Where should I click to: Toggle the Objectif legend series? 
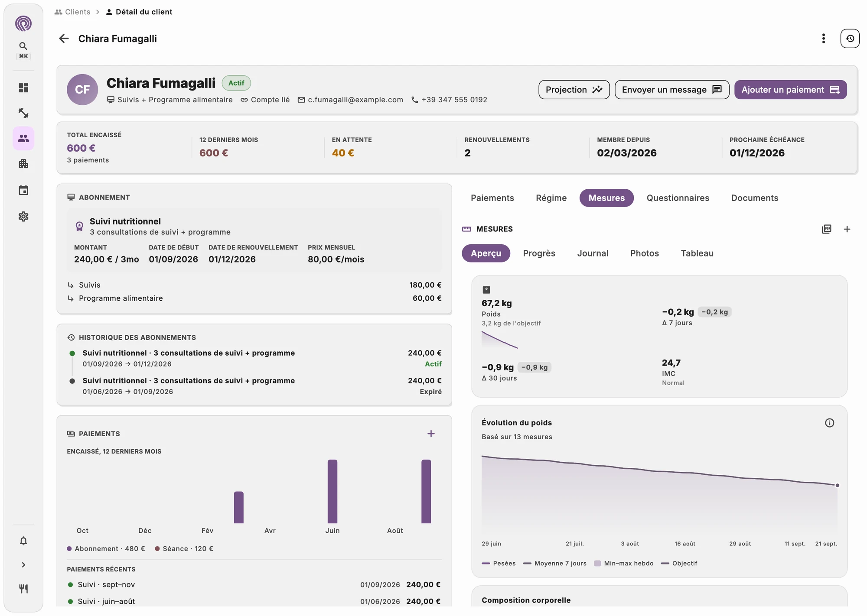coord(679,563)
